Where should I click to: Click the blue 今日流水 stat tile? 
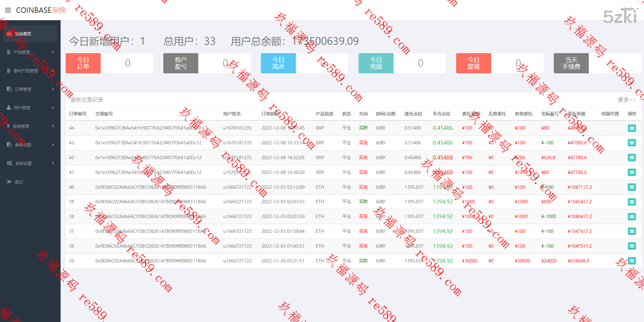(278, 63)
